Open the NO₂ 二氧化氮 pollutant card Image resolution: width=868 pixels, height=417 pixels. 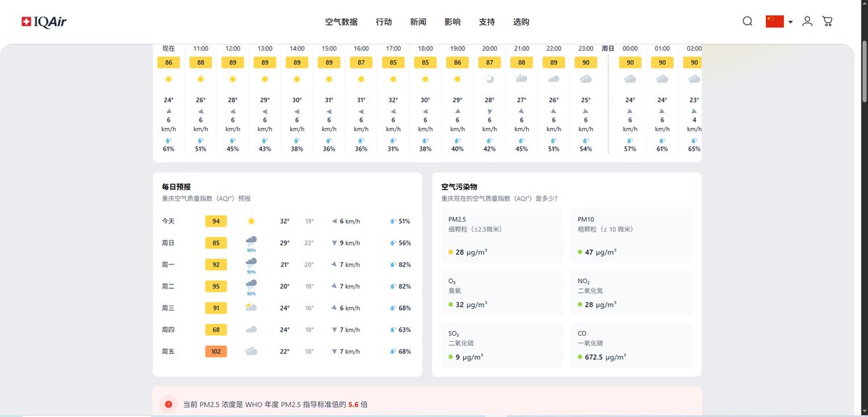pyautogui.click(x=631, y=292)
